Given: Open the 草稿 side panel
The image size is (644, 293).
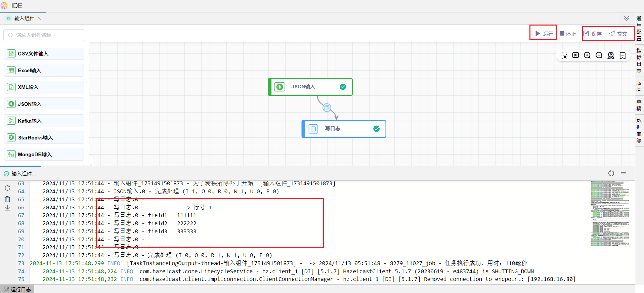Looking at the screenshot, I should point(639,105).
